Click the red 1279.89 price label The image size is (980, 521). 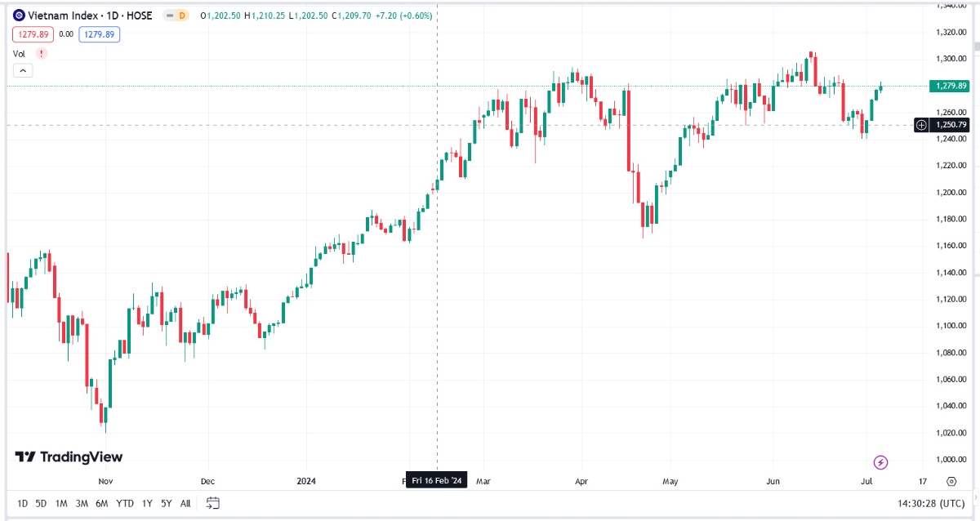tap(33, 34)
